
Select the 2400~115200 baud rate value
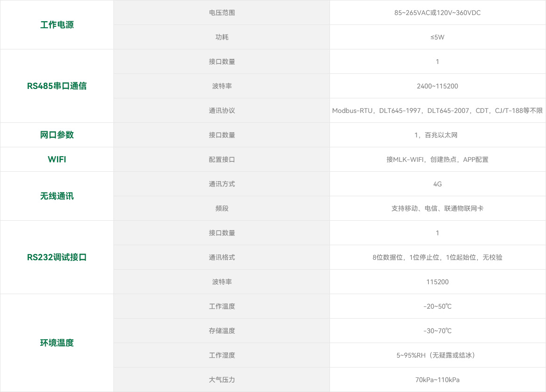tap(437, 86)
